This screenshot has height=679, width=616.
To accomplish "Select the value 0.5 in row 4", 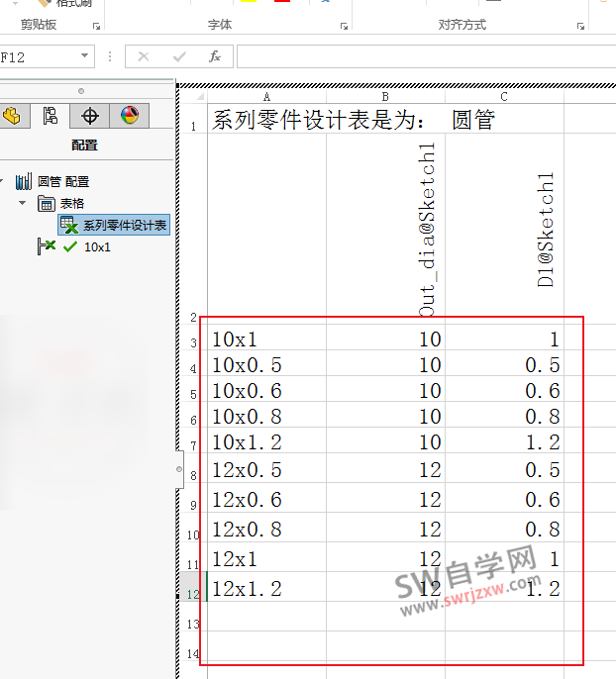I will [504, 363].
